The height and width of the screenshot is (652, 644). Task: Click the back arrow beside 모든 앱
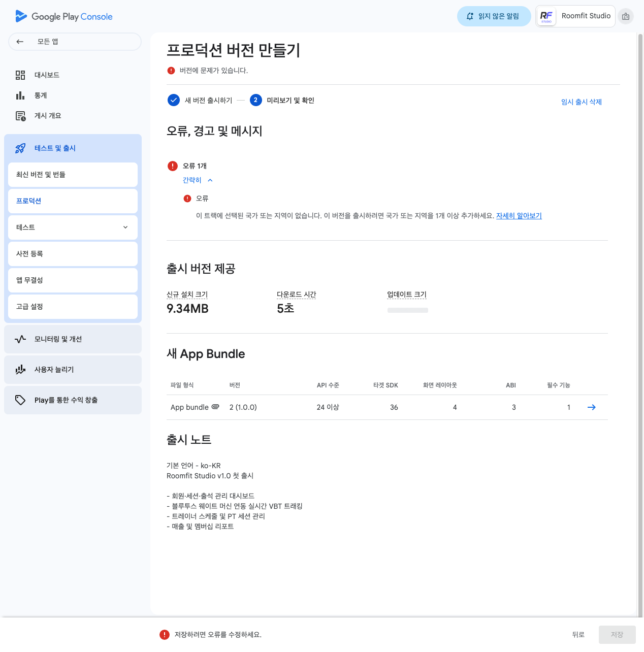[x=20, y=42]
